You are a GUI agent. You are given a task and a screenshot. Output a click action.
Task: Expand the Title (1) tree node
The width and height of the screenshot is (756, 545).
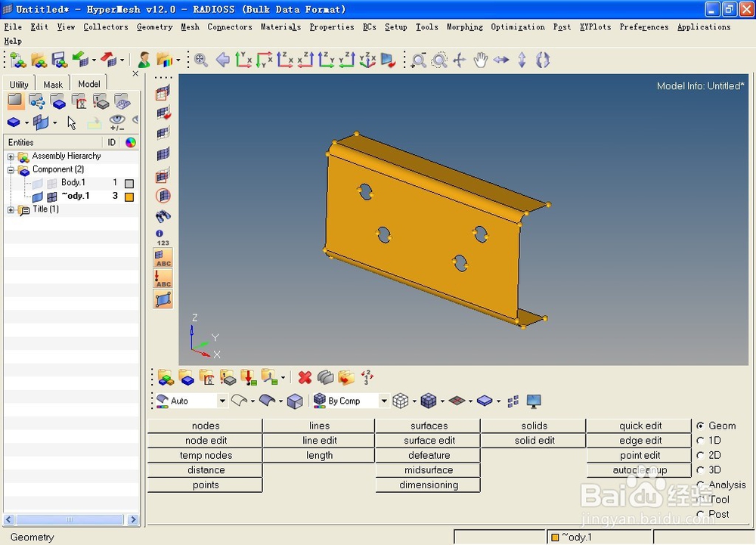point(11,210)
